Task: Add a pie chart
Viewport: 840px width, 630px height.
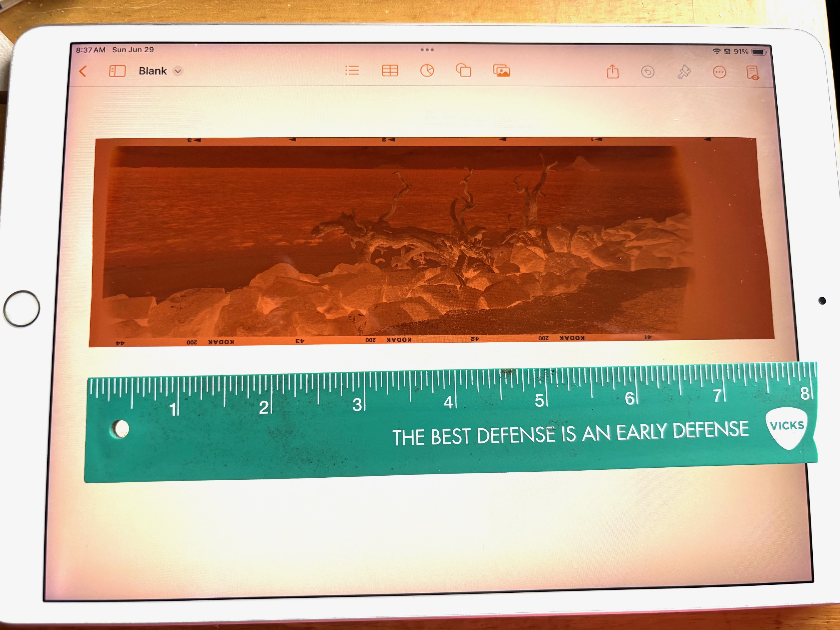Action: (427, 71)
